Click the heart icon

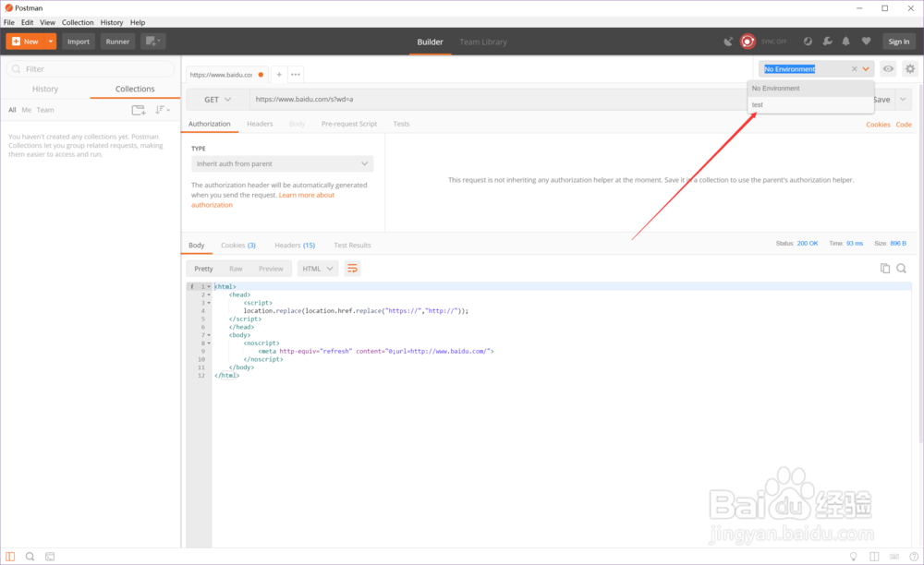coord(866,42)
